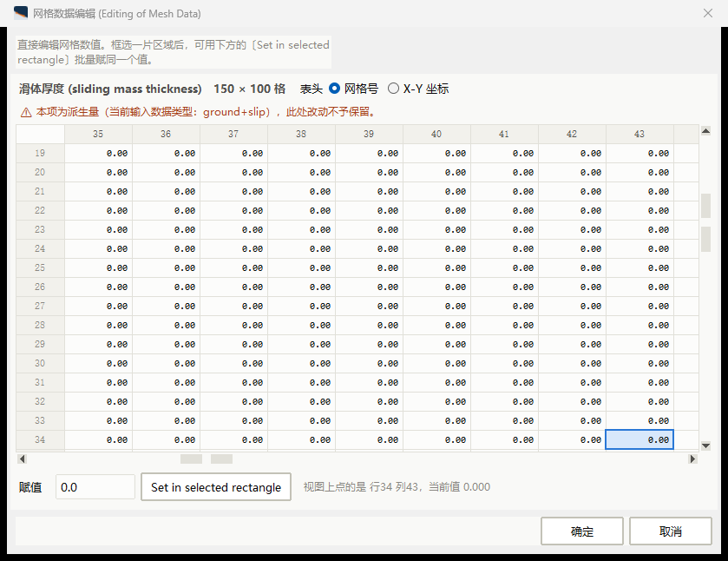Select column header 39
Screen dimensions: 728x561
tap(369, 135)
